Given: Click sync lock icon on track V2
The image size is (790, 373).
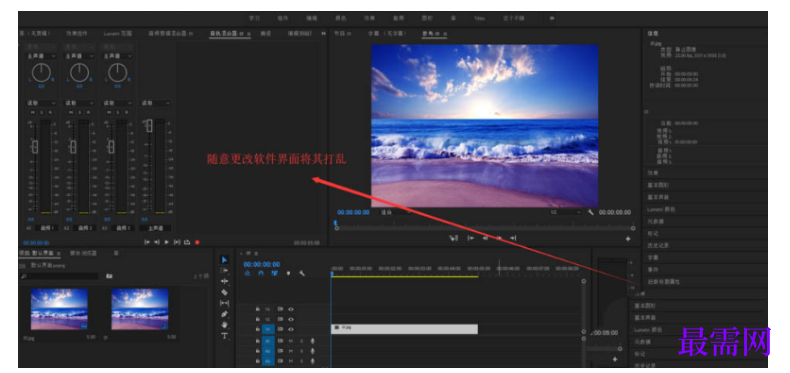Looking at the screenshot, I should [x=280, y=319].
